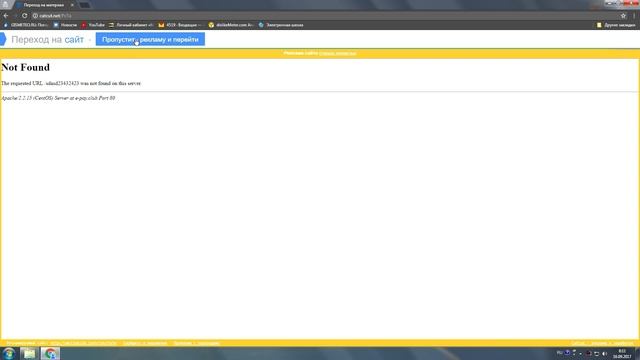Click the 'requested URL was not found' message
The width and height of the screenshot is (640, 360).
(x=71, y=83)
